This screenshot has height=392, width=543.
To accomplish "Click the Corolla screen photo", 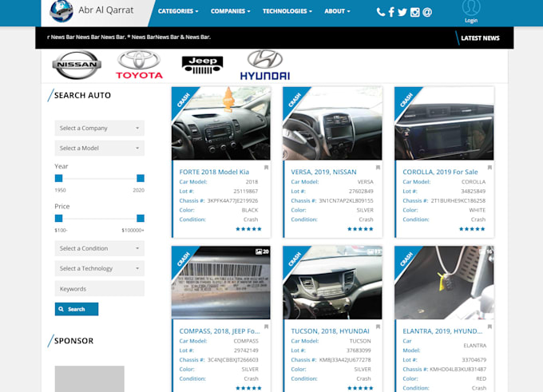I will [x=444, y=123].
